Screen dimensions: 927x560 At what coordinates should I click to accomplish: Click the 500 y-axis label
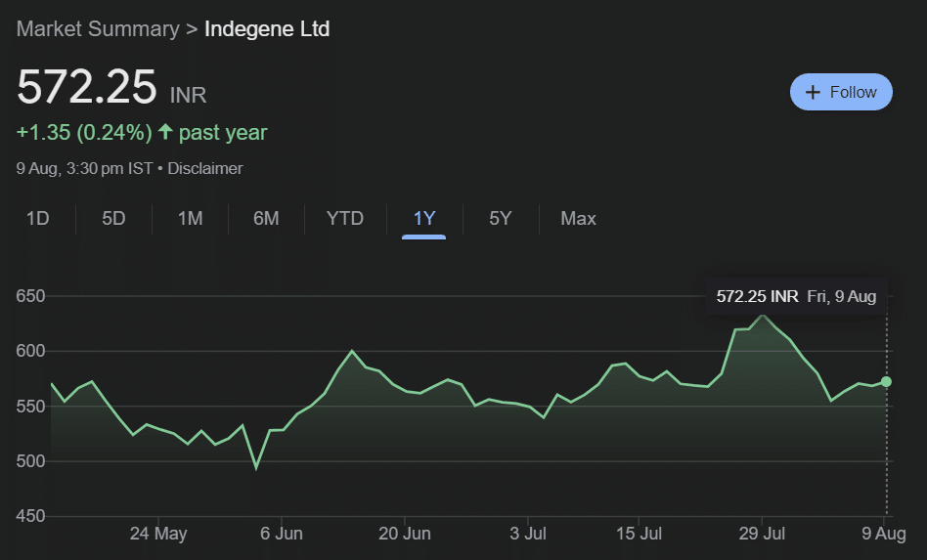(30, 461)
